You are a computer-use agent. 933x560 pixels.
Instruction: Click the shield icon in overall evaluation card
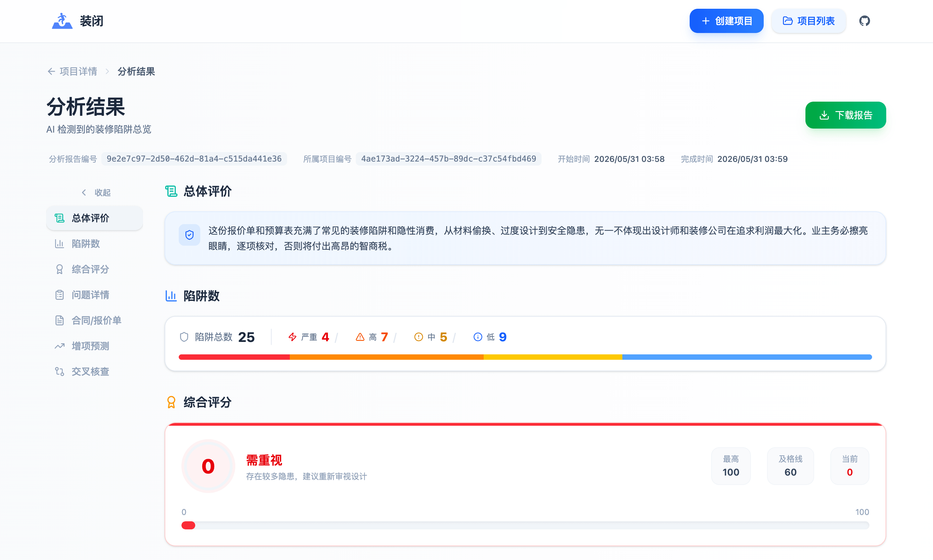point(189,235)
